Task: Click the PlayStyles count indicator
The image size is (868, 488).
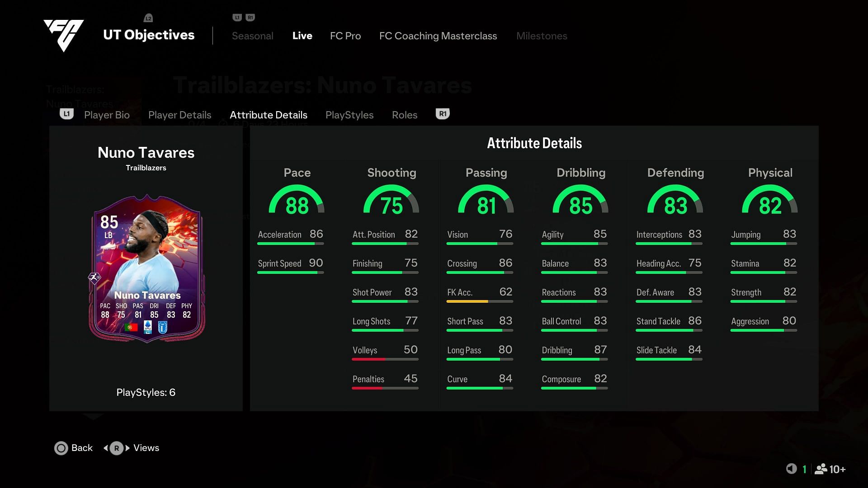Action: click(146, 392)
